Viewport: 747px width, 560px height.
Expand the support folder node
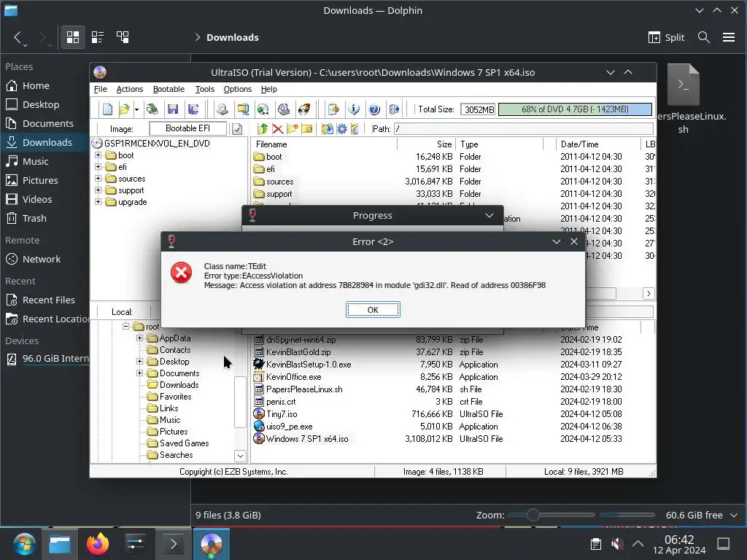[x=98, y=190]
